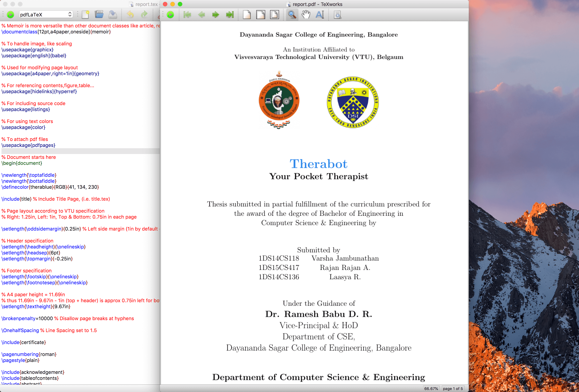579x392 pixels.
Task: Select the Select Text tool
Action: [x=320, y=15]
